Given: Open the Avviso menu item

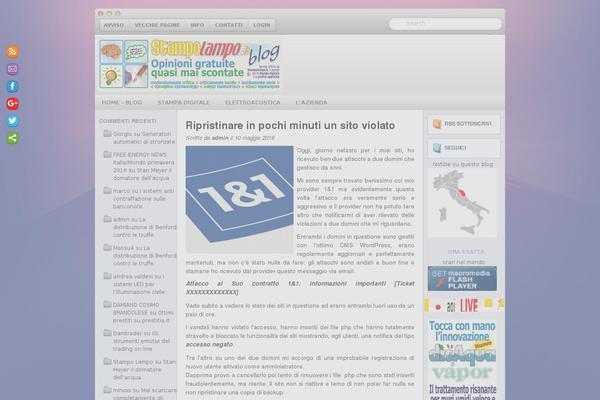Looking at the screenshot, I should pos(114,25).
